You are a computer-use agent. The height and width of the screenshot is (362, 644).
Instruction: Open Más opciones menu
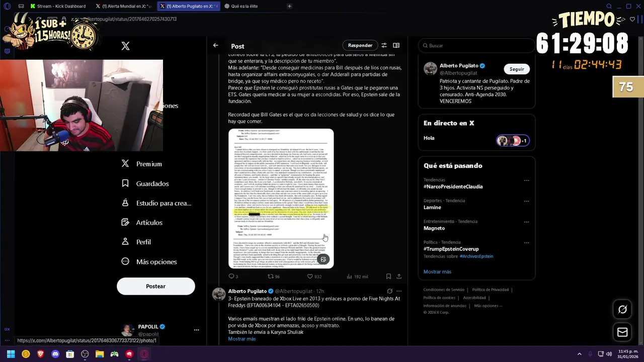click(x=149, y=261)
